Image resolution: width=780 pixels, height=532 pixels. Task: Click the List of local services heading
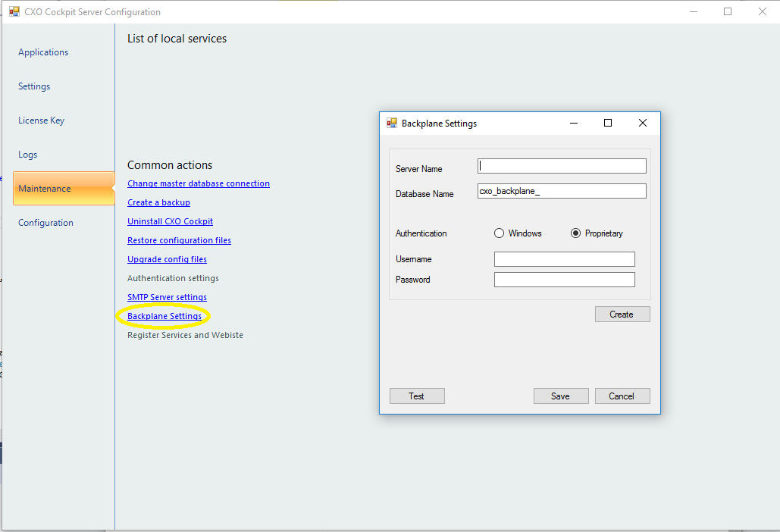point(177,39)
